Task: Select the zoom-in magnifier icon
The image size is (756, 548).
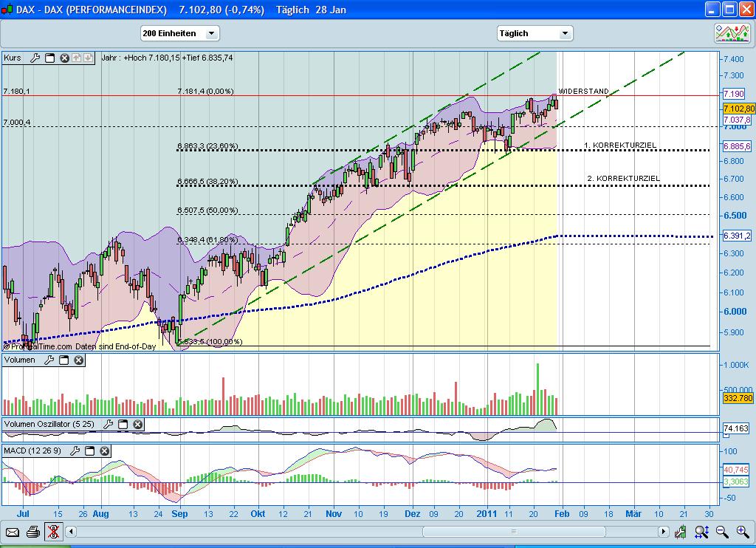Action: (742, 532)
